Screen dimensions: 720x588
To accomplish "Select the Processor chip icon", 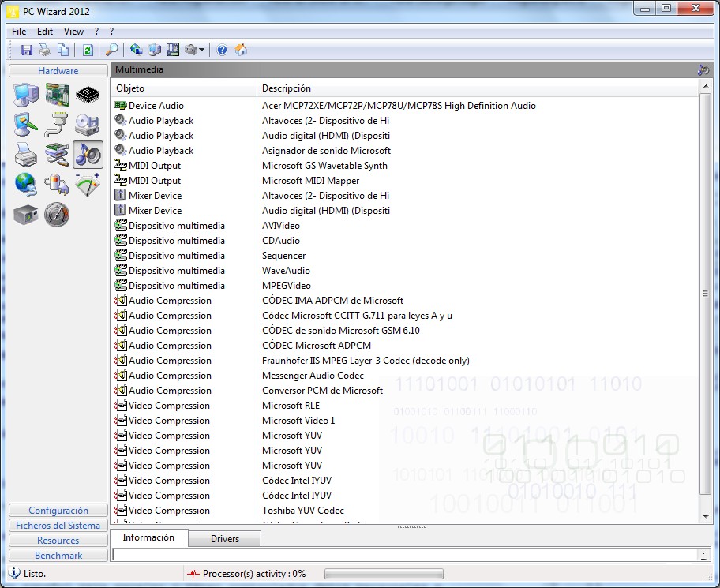I will [x=88, y=95].
